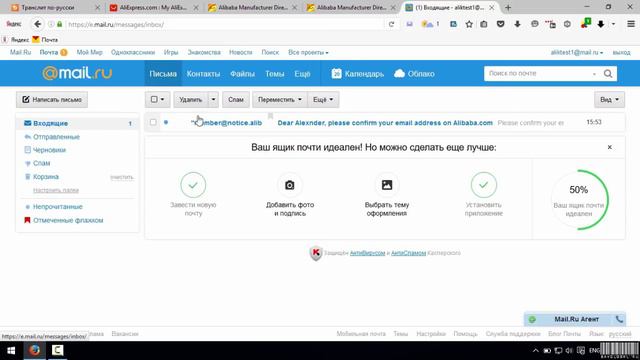Open the Camtasia taskbar icon
The height and width of the screenshot is (360, 640).
(58, 351)
